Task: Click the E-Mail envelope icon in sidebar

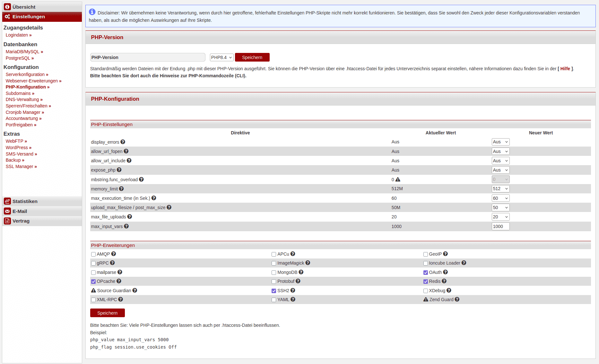Action: tap(7, 211)
